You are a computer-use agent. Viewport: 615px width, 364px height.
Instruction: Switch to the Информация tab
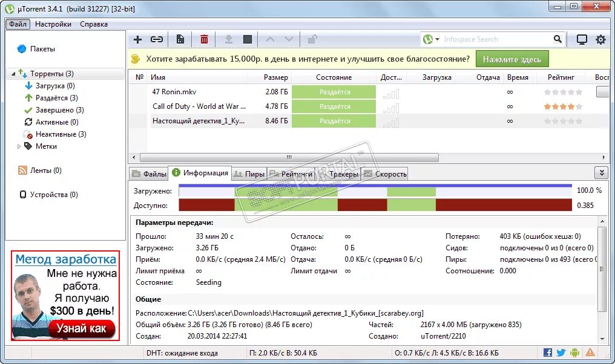coord(200,173)
